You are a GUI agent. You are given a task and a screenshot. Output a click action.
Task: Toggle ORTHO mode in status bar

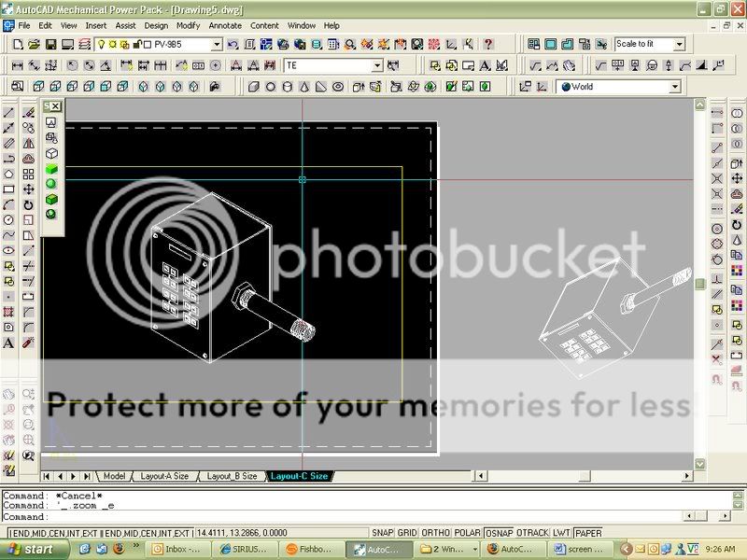(435, 533)
